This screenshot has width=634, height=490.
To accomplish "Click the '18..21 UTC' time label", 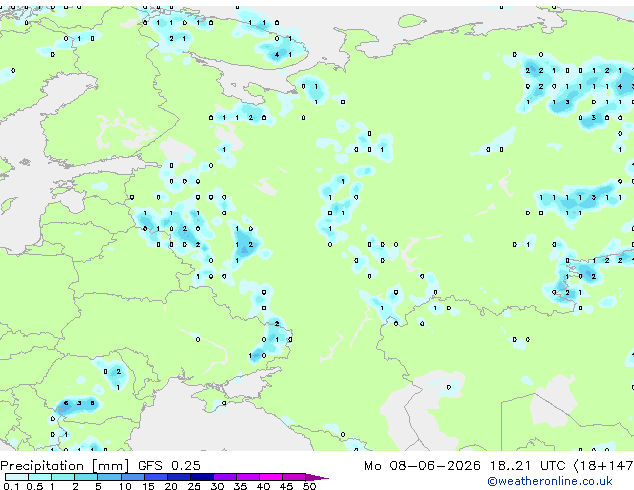I will [527, 466].
